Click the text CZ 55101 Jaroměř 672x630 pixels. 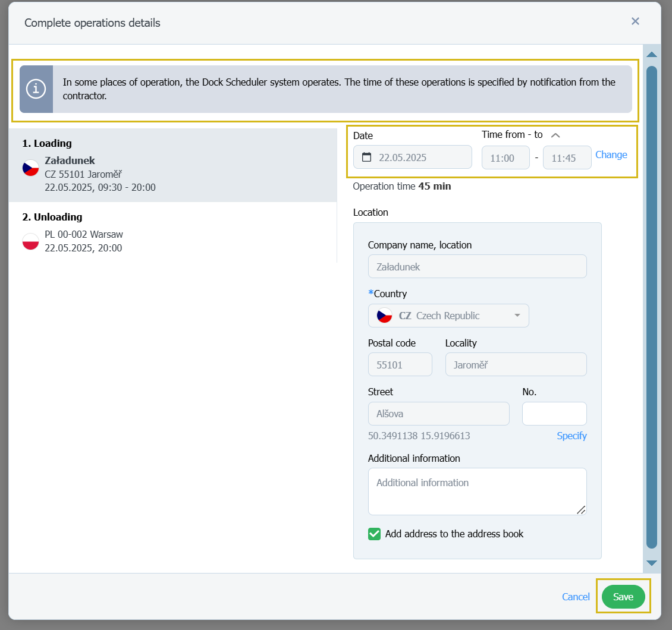coord(83,174)
